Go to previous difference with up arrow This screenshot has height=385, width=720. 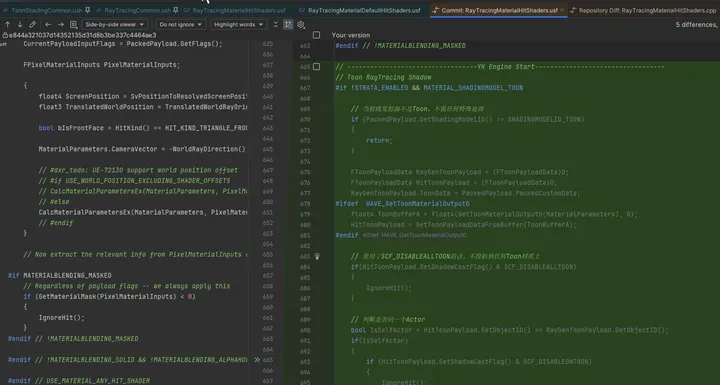click(8, 24)
